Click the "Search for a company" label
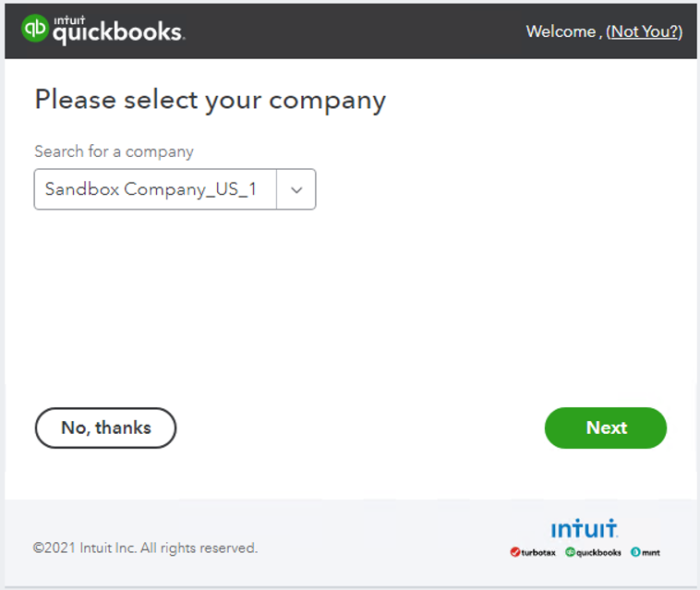The width and height of the screenshot is (700, 590). [x=114, y=151]
